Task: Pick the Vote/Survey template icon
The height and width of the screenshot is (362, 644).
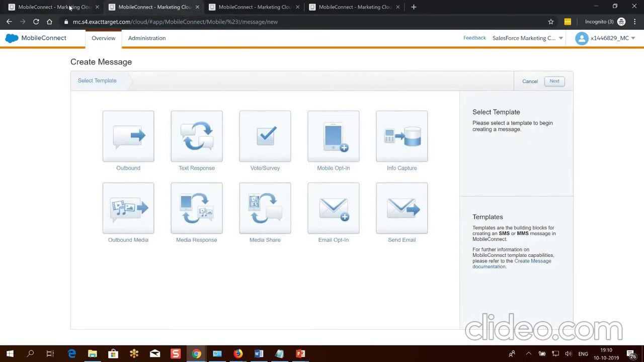Action: tap(265, 136)
